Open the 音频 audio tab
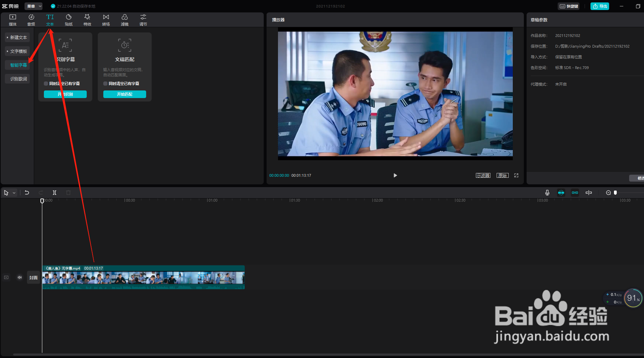The height and width of the screenshot is (358, 644). point(31,20)
